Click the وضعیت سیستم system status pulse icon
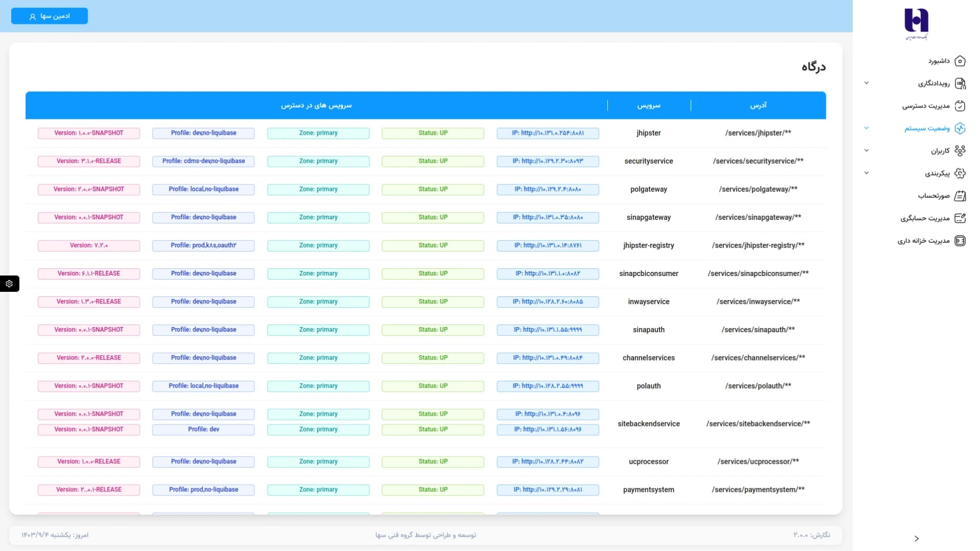The width and height of the screenshot is (980, 551). tap(960, 129)
